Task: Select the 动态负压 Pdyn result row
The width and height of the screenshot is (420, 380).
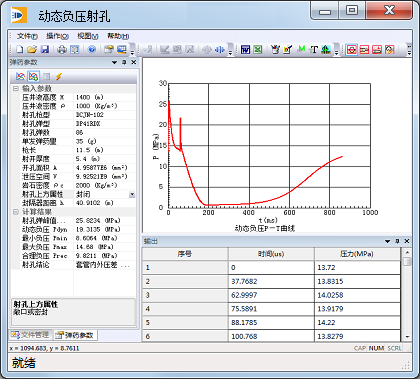Action: point(73,229)
